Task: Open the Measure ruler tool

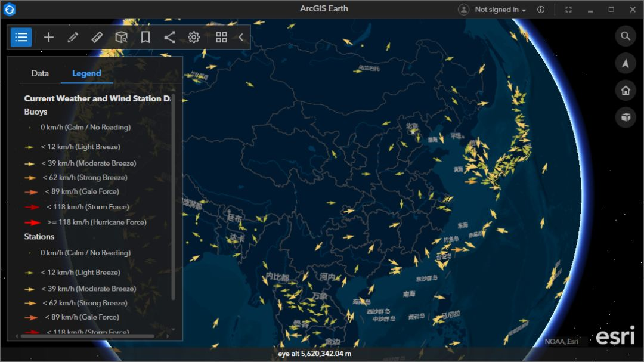Action: click(97, 37)
